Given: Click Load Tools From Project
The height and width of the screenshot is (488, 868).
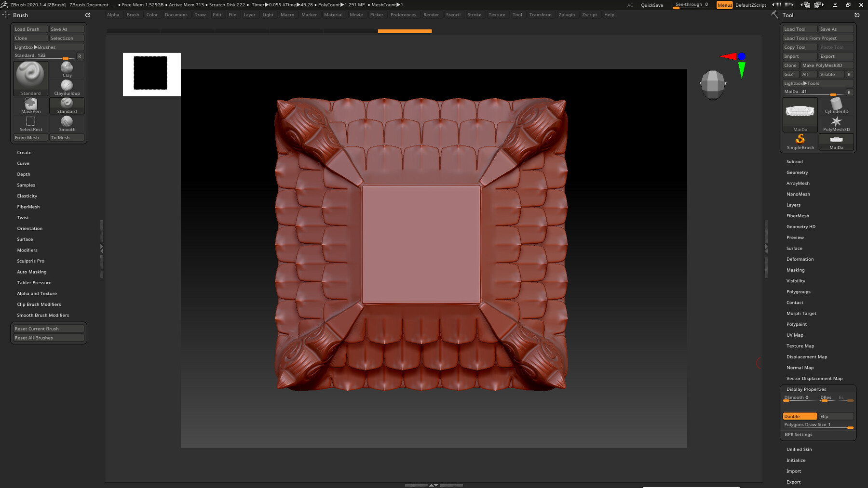Looking at the screenshot, I should 818,38.
